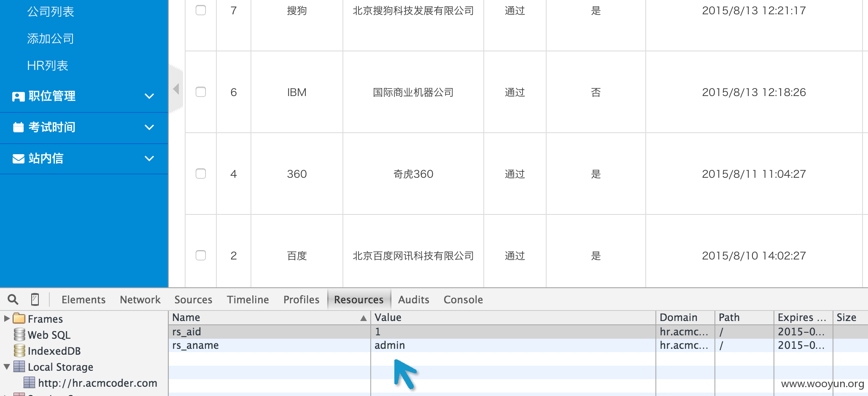868x396 pixels.
Task: Click the Expires column header
Action: [803, 318]
